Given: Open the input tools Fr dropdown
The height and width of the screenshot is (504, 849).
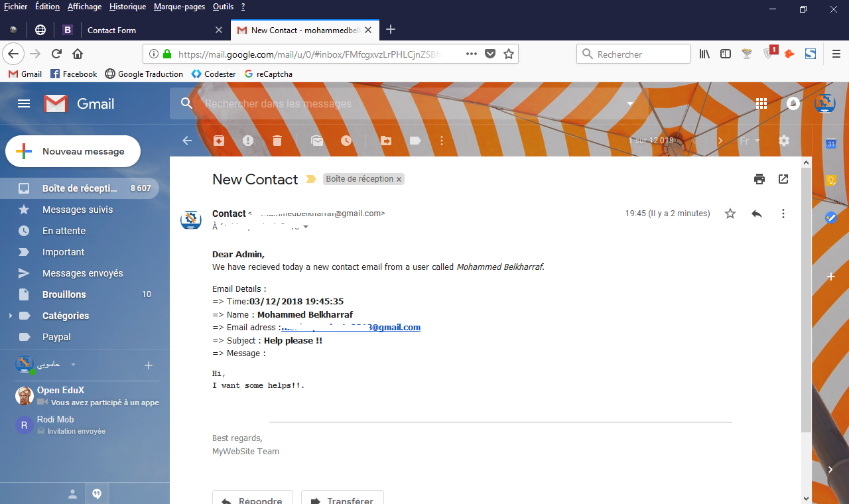Looking at the screenshot, I should pos(750,141).
